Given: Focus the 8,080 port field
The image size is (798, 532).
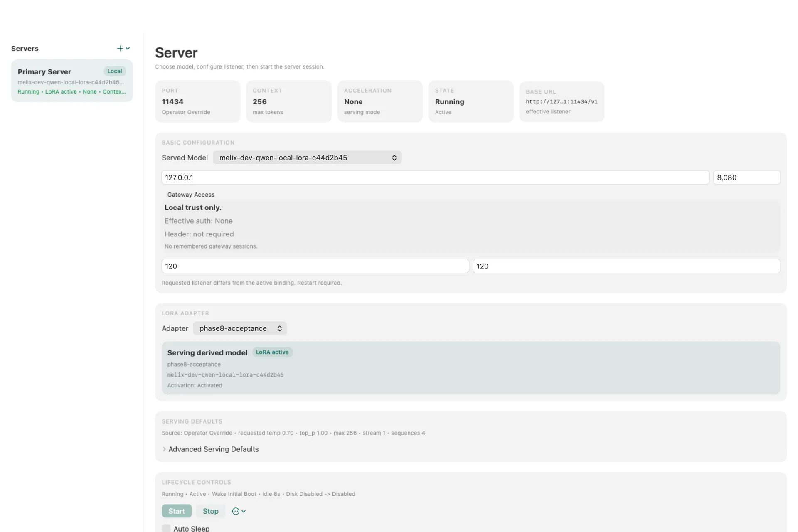Looking at the screenshot, I should point(747,177).
